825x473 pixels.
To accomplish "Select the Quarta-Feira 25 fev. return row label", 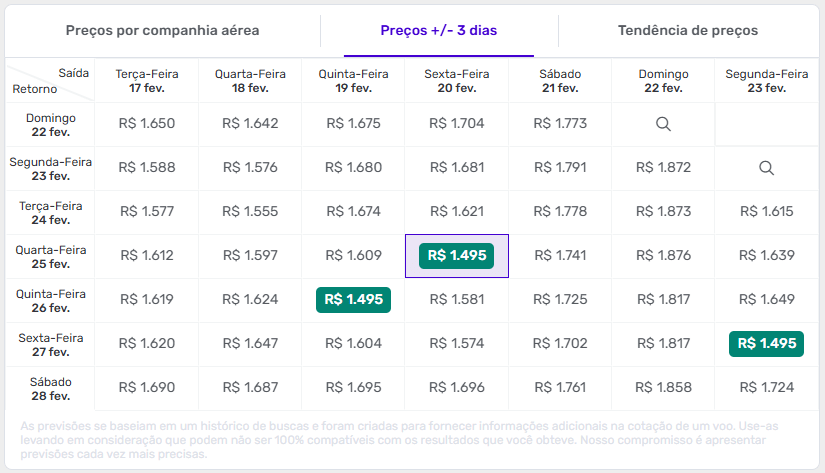I will pos(49,256).
